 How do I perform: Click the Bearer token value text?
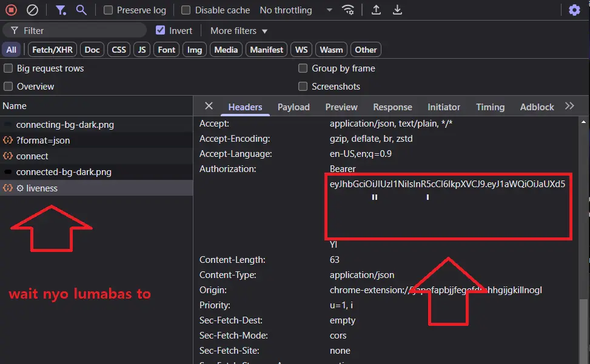tap(448, 184)
